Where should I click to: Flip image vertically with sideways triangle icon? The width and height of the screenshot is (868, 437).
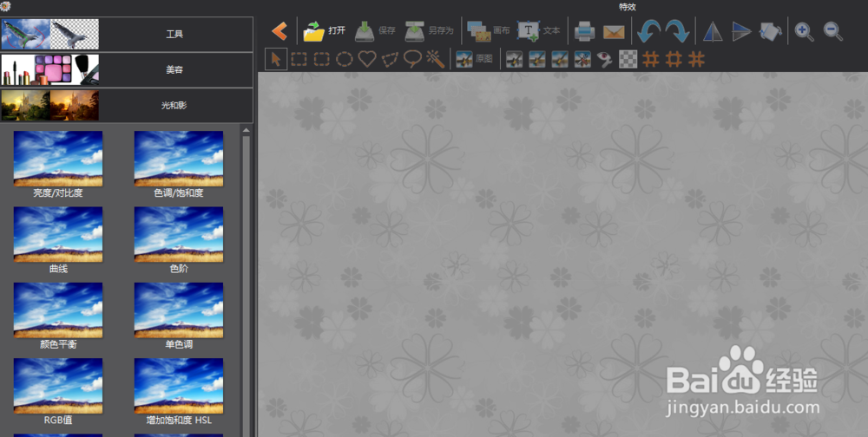click(741, 31)
